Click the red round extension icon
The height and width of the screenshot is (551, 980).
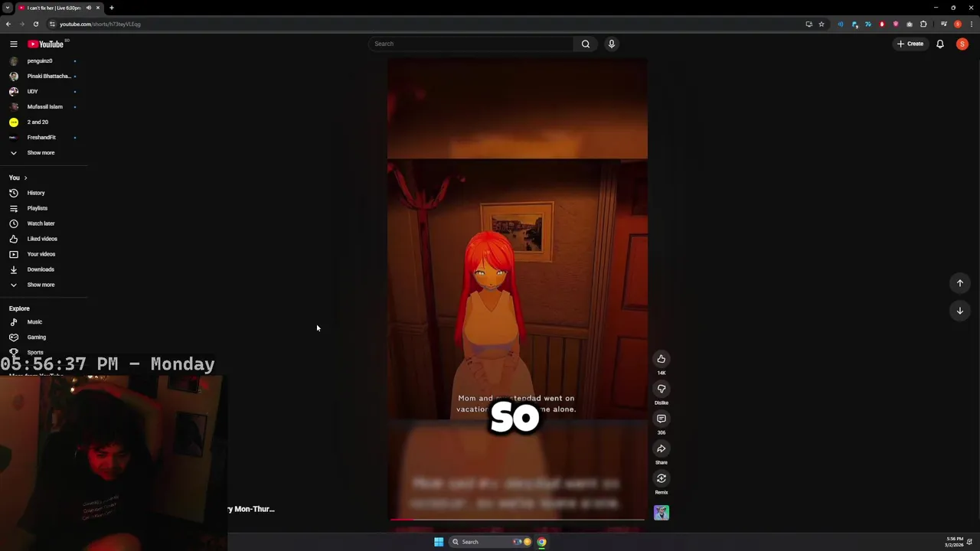tap(882, 24)
